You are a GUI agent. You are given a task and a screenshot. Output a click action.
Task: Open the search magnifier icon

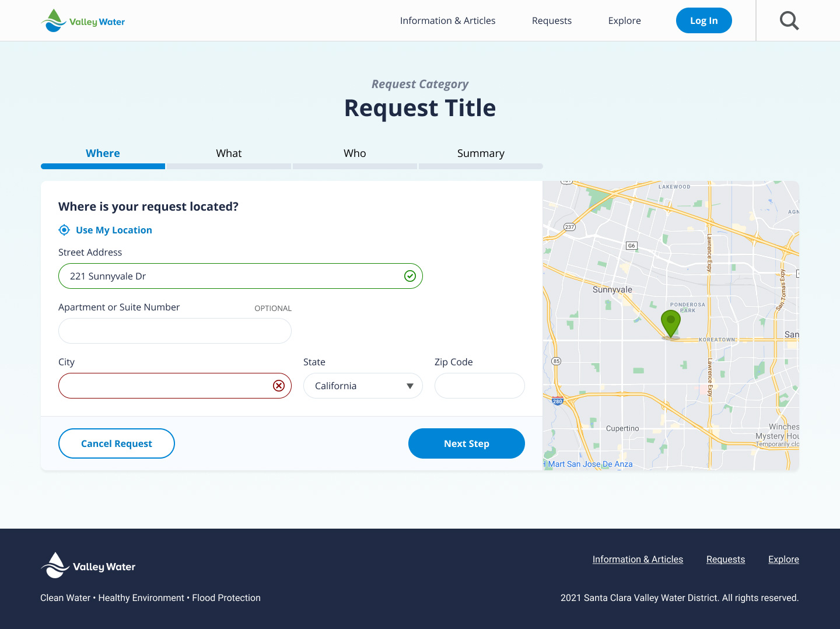789,21
